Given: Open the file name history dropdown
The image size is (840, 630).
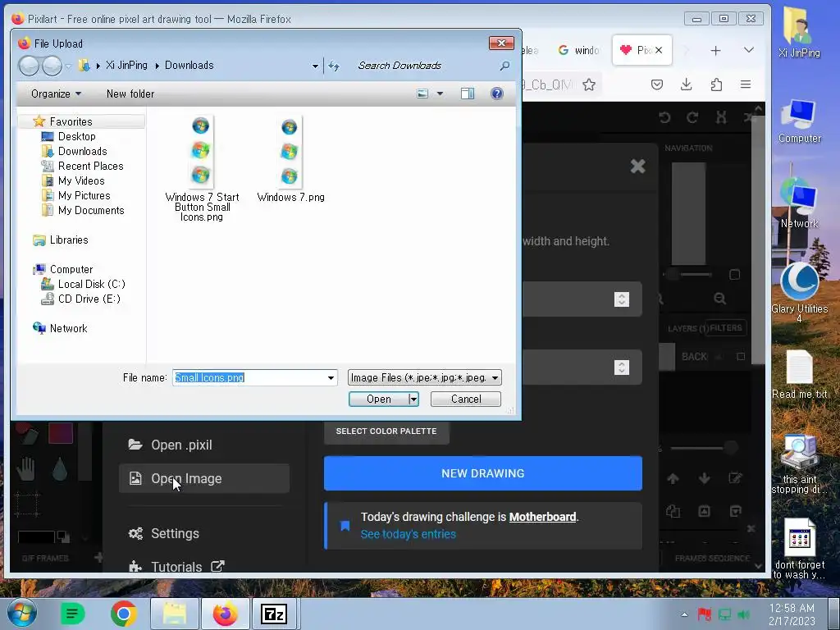Looking at the screenshot, I should [331, 377].
